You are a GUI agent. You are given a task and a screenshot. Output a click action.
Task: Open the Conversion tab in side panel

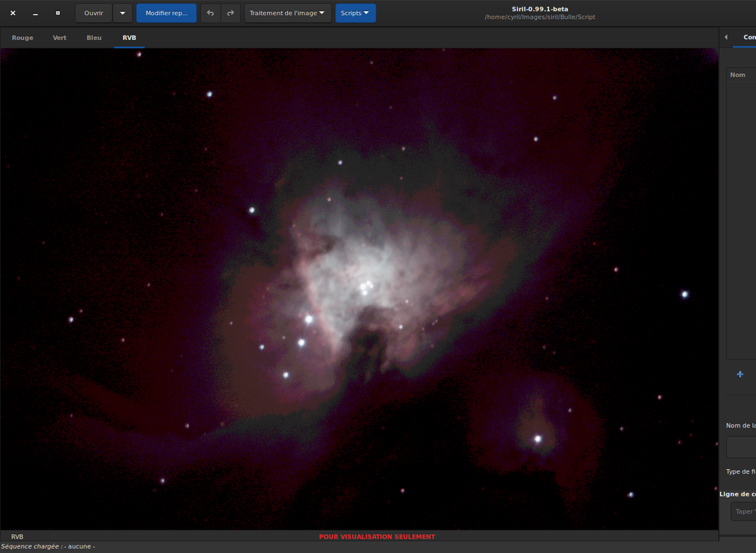coord(748,37)
